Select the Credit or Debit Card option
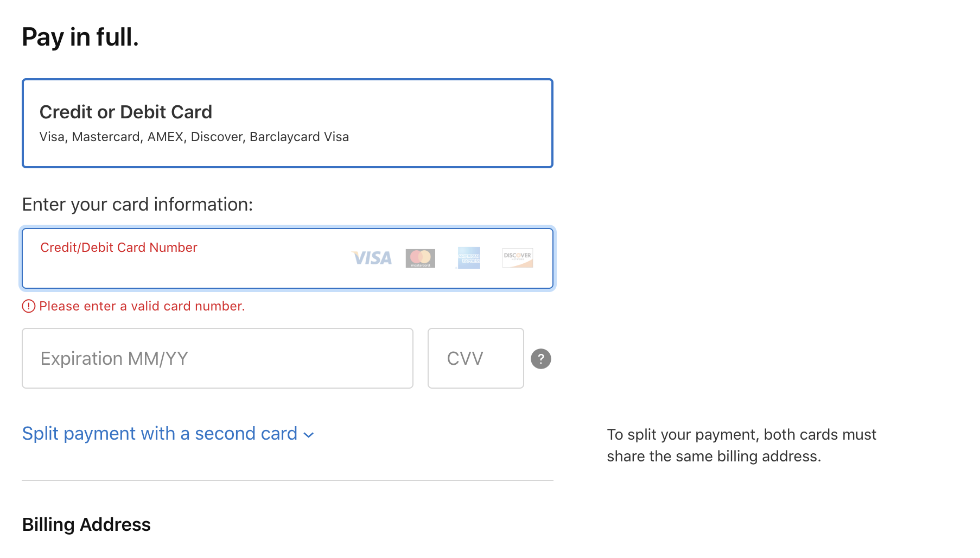The image size is (980, 558). 287,123
